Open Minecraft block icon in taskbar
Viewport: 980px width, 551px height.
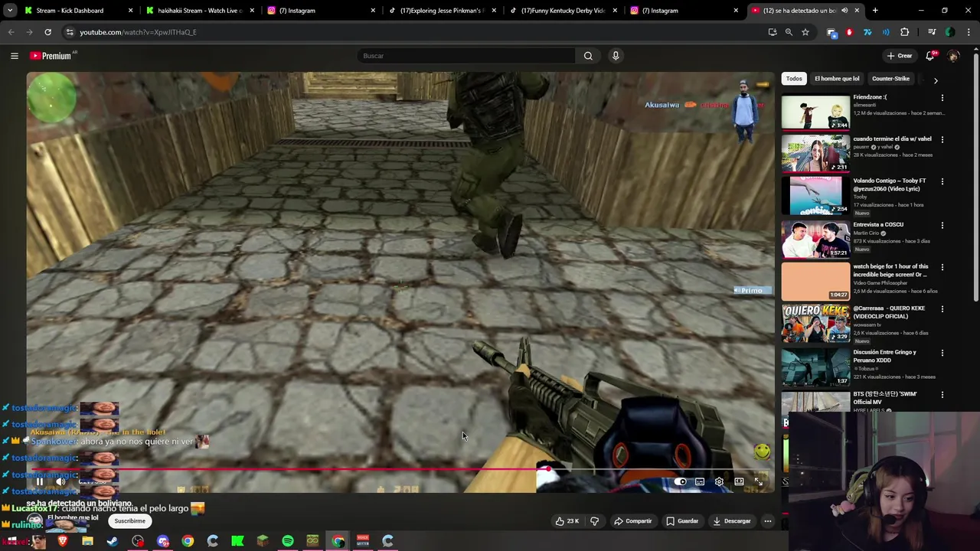pyautogui.click(x=263, y=541)
